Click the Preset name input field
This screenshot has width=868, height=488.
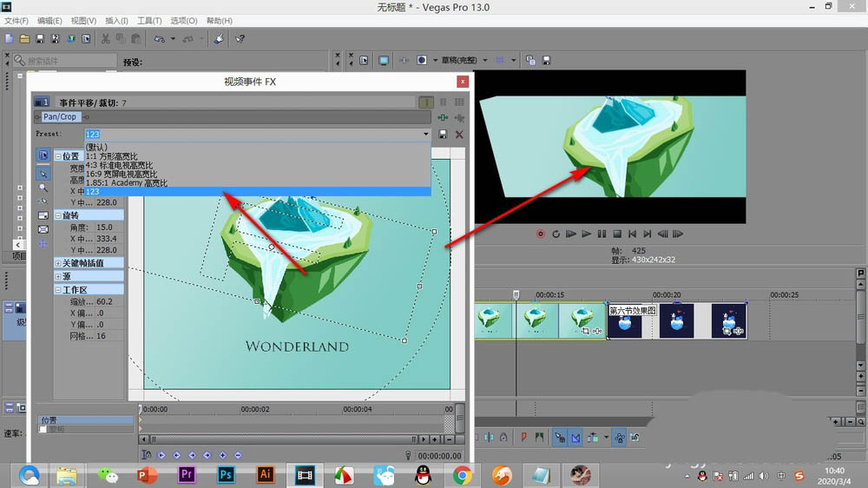coord(253,134)
